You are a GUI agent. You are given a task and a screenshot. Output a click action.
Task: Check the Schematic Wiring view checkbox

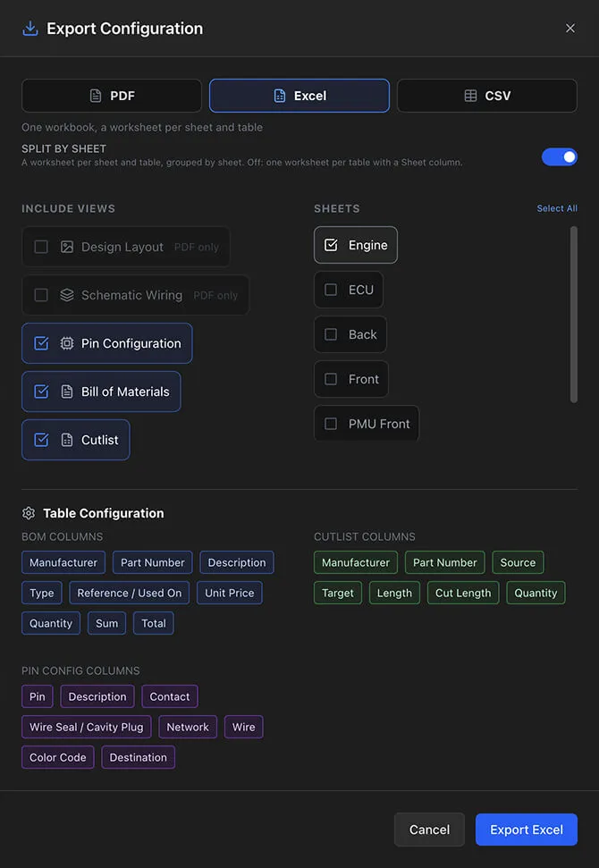pos(41,295)
